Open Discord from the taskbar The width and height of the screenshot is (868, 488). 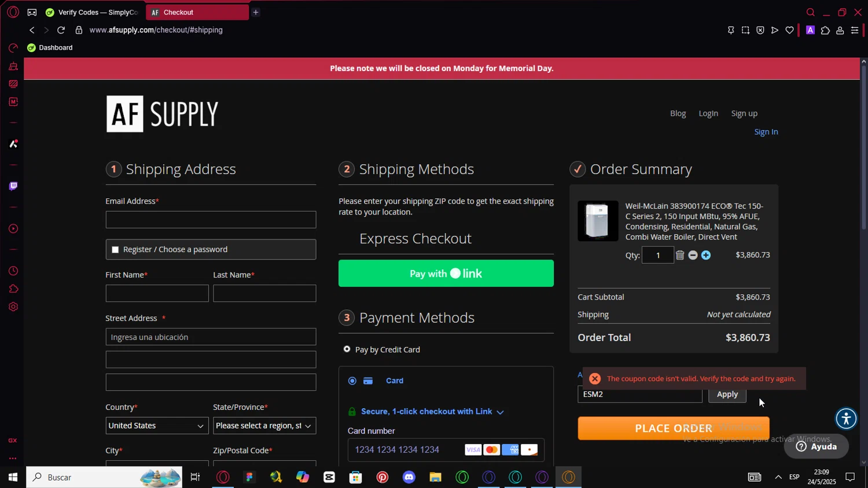click(409, 477)
